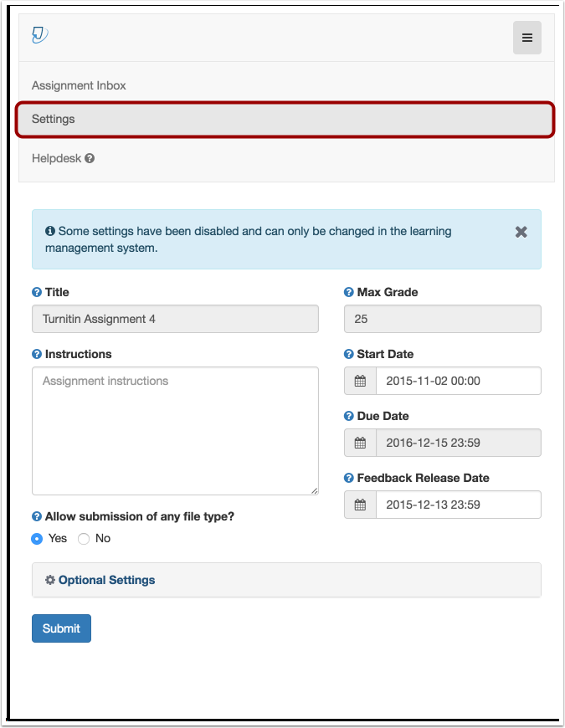
Task: Show help for the Max Grade field
Action: 349,292
